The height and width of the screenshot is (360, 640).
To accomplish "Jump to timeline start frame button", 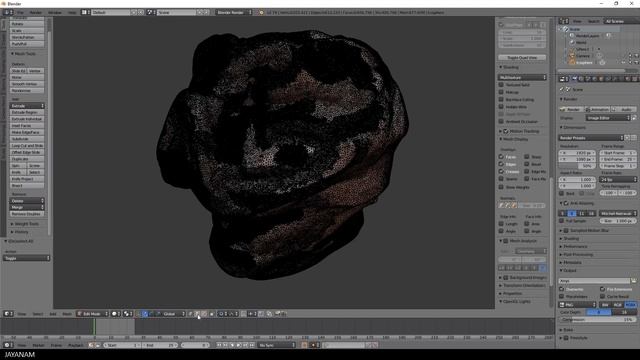I will tap(219, 345).
